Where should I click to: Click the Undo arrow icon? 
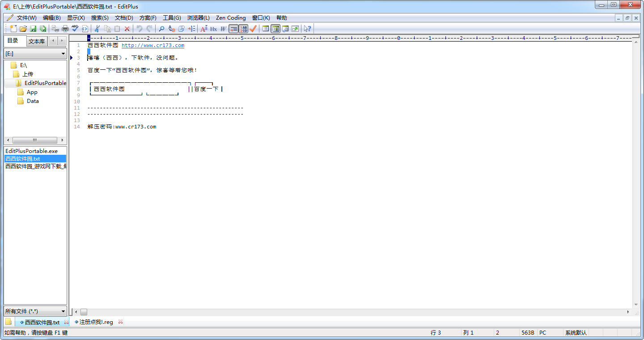coord(140,29)
